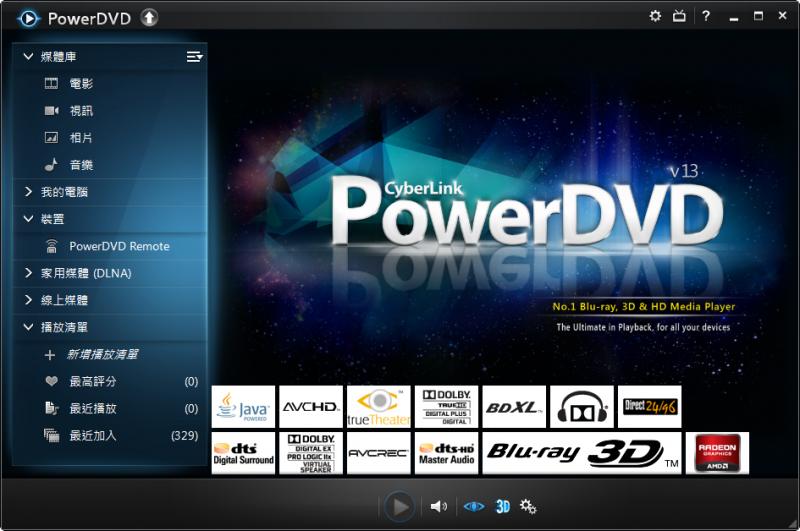The height and width of the screenshot is (531, 800).
Task: Open 最近加入 playlist
Action: (x=110, y=435)
